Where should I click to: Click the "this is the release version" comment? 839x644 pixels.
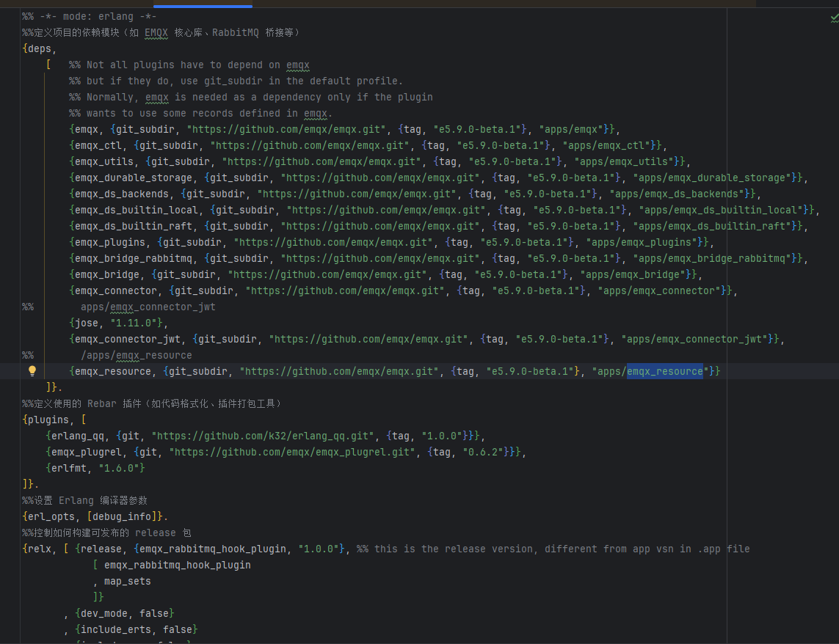pos(454,549)
